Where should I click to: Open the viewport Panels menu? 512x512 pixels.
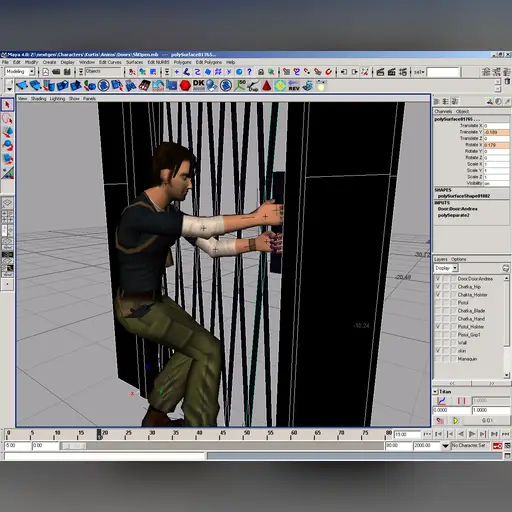click(89, 99)
